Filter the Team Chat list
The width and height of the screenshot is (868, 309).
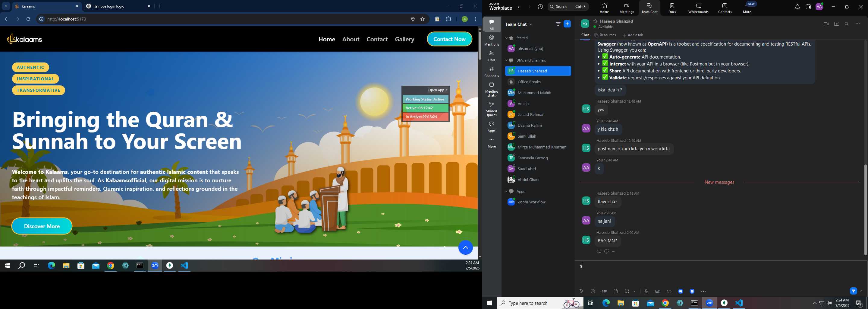[558, 24]
